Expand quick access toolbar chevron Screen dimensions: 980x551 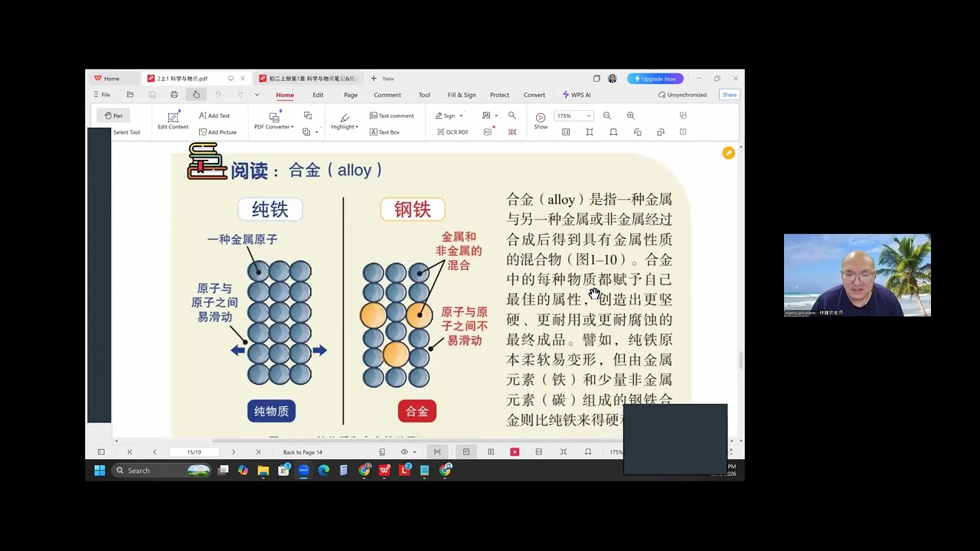pyautogui.click(x=256, y=95)
